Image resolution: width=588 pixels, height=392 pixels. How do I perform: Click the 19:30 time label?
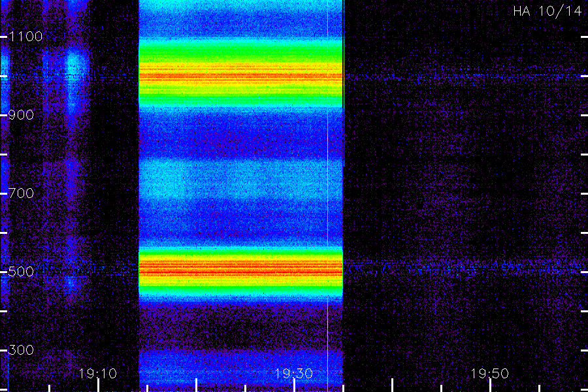click(x=294, y=374)
